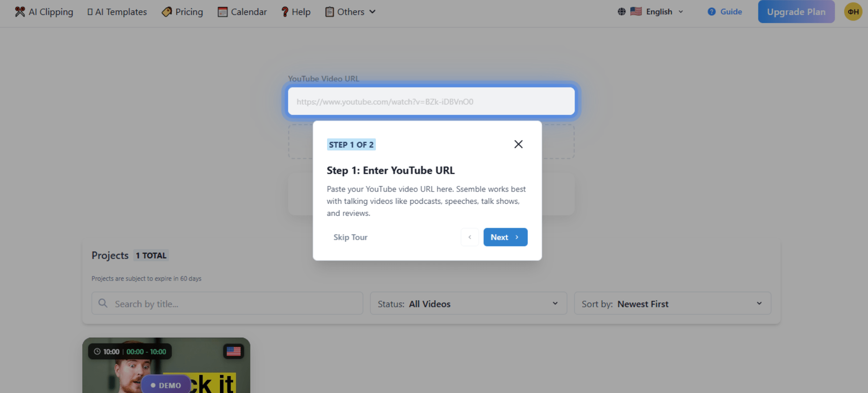Image resolution: width=868 pixels, height=393 pixels.
Task: Click the flag icon on project thumbnail
Action: [233, 351]
